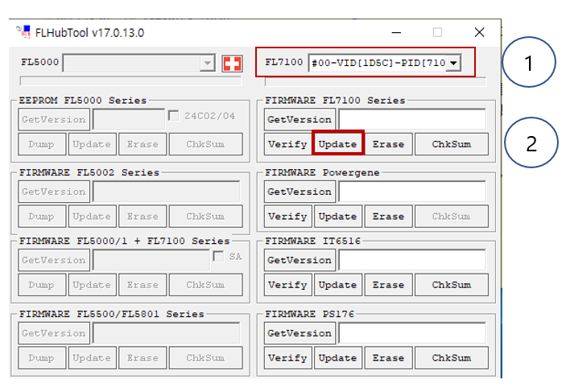Viewport: 566px width, 392px height.
Task: Click Update in FIRMWARE PS176 group
Action: tap(338, 357)
